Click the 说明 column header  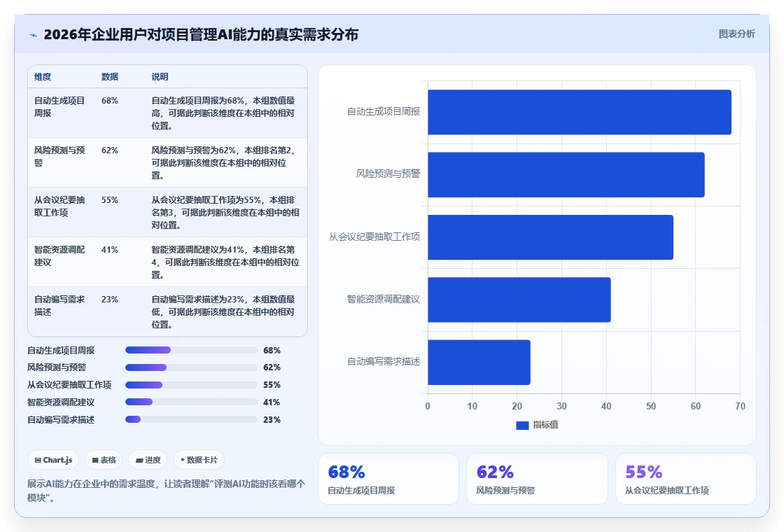160,76
